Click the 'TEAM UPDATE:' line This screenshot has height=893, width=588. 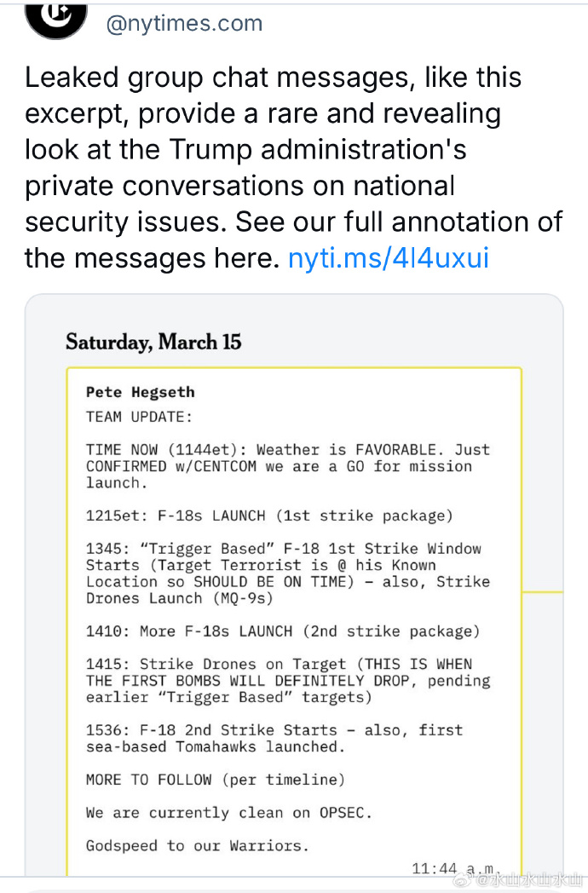click(139, 417)
